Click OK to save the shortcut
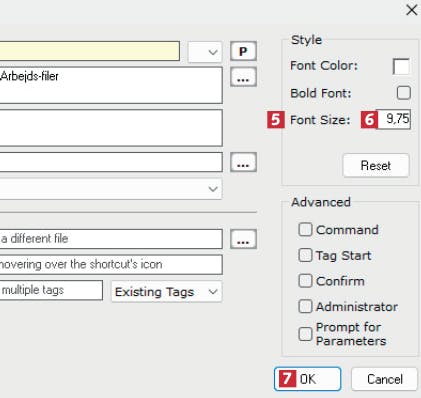421x398 pixels. [x=307, y=379]
